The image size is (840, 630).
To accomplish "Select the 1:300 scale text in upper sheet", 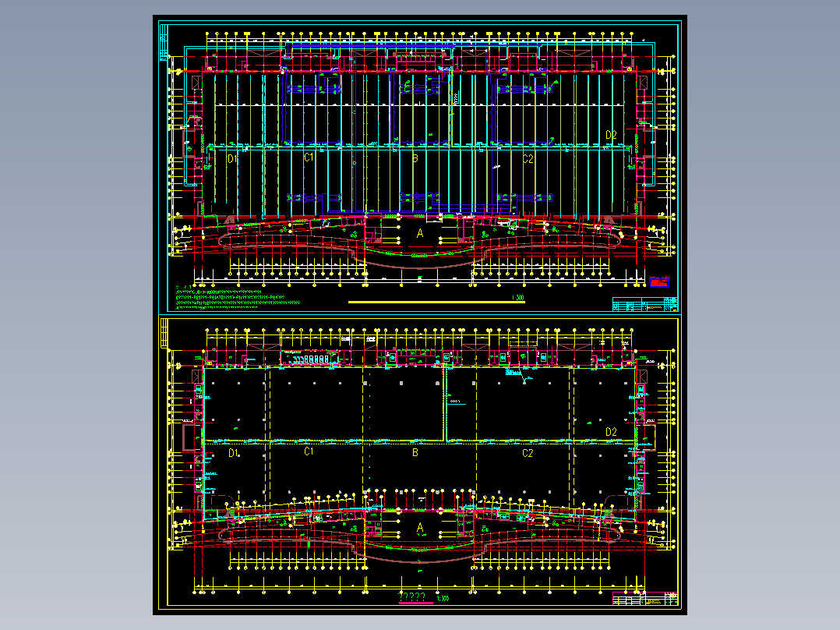I will pos(518,298).
